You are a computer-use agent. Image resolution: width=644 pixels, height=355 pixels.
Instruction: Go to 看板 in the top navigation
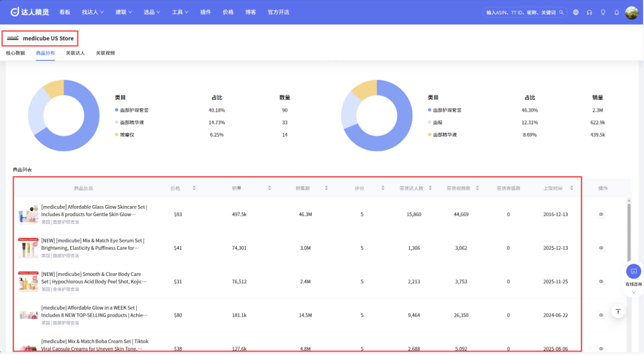65,12
